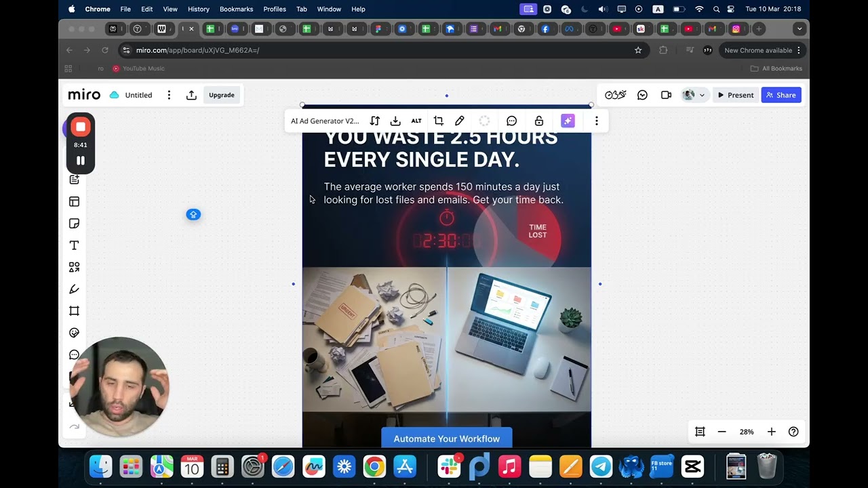868x488 pixels.
Task: Open the board chat and activity icon
Action: 642,95
